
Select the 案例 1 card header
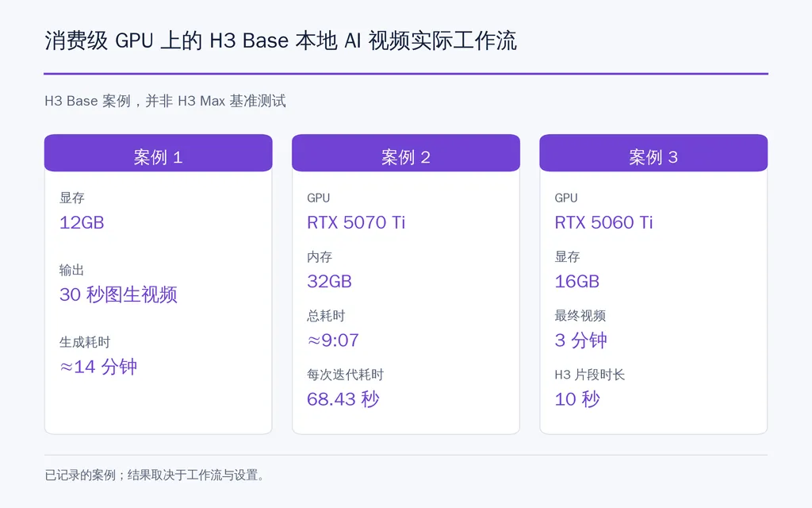158,153
